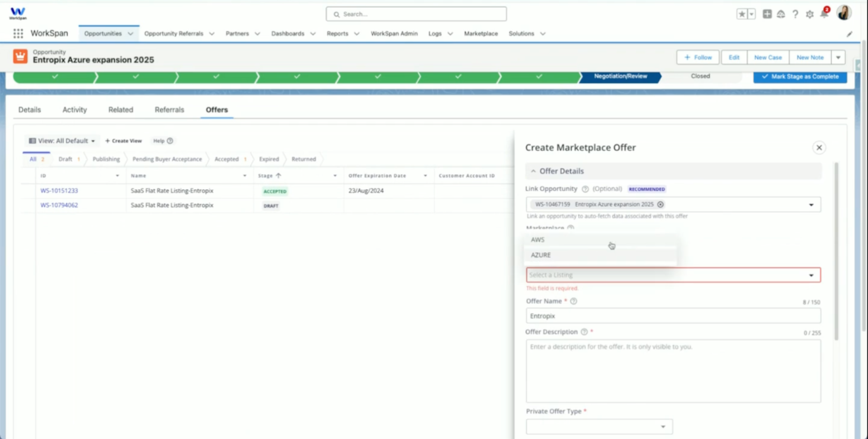Click the Help info icon in offers list
Screen dimensions: 868x439
click(170, 141)
